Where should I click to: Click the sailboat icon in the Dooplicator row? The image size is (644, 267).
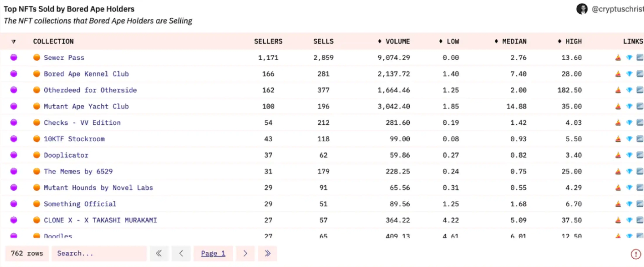pos(618,155)
